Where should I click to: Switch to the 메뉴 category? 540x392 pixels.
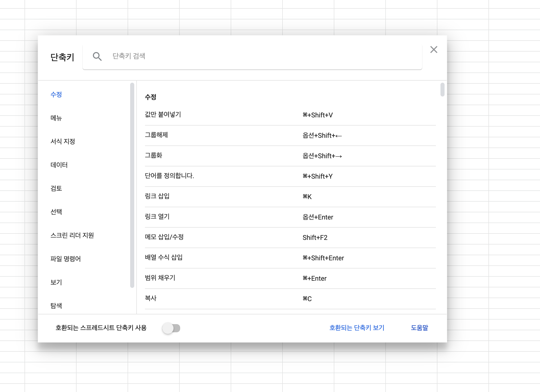click(56, 118)
